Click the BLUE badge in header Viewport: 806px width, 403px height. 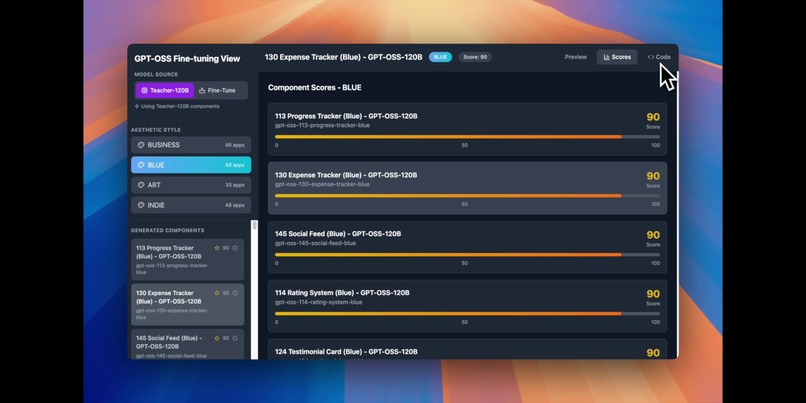click(x=441, y=57)
